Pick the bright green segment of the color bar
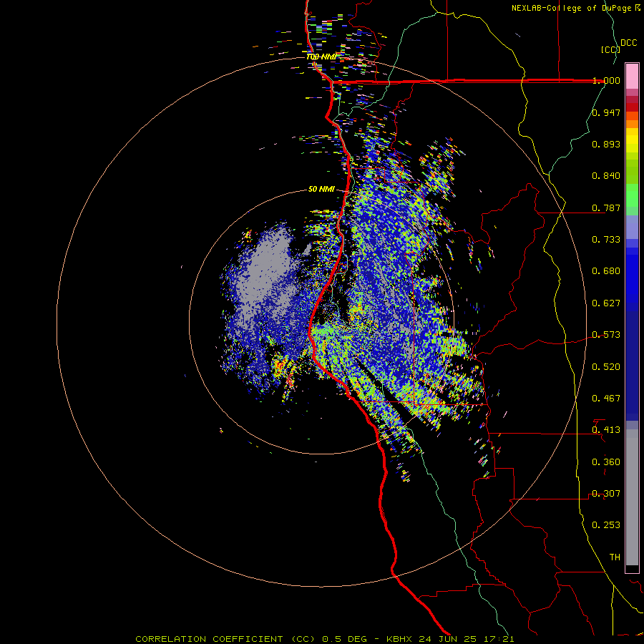This screenshot has width=644, height=644. 632,195
